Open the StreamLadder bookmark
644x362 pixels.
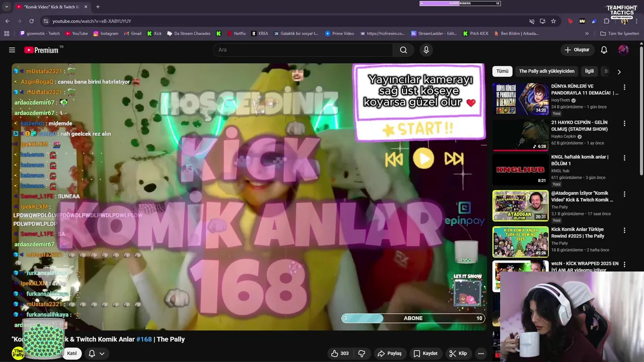pyautogui.click(x=434, y=34)
